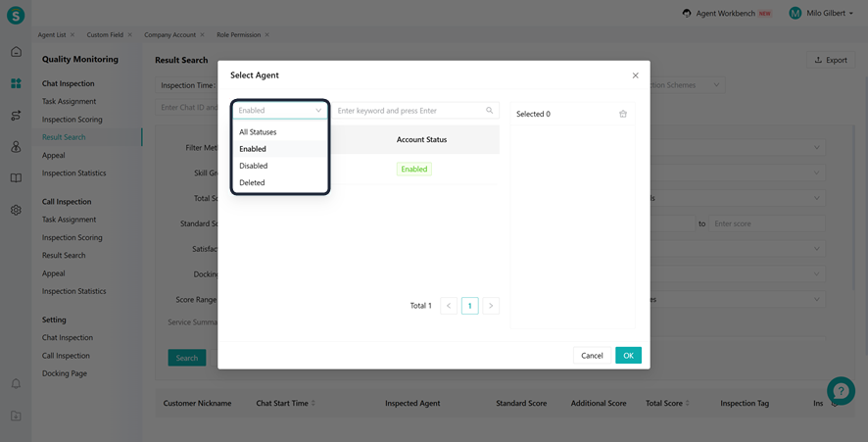Screen dimensions: 868x442
Task: Choose Disabled status option
Action: 280,166
